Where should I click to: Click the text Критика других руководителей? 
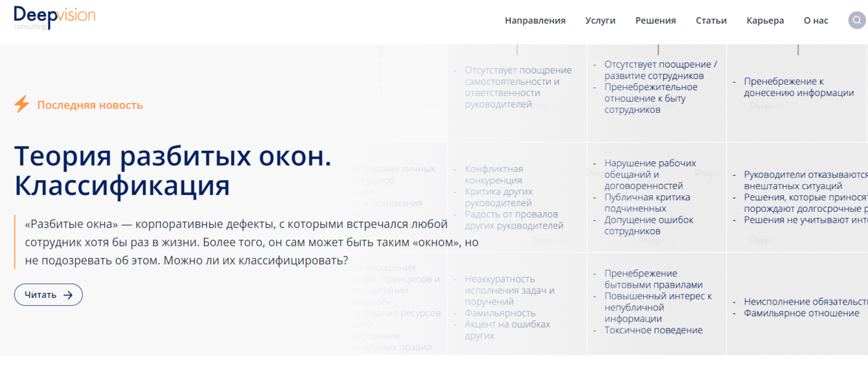(499, 197)
